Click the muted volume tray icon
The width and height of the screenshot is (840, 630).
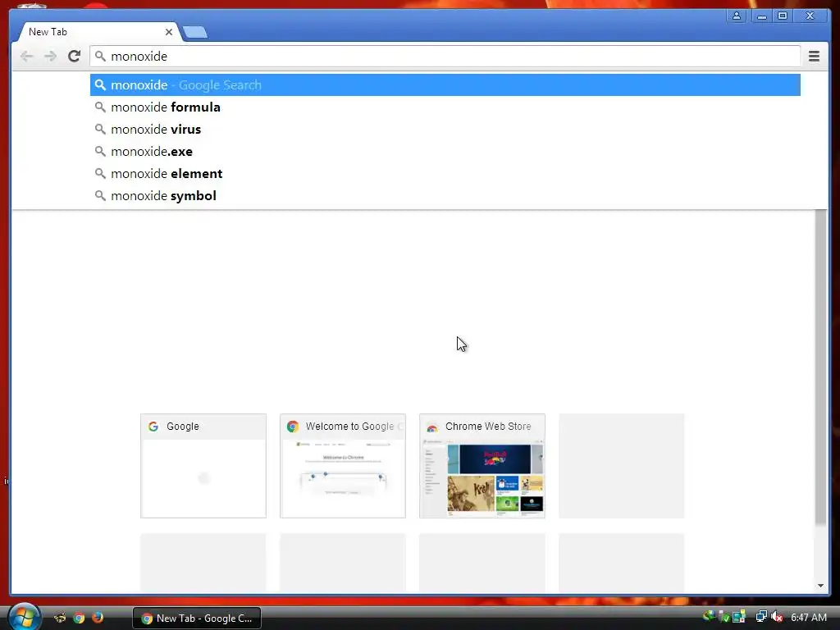tap(777, 617)
